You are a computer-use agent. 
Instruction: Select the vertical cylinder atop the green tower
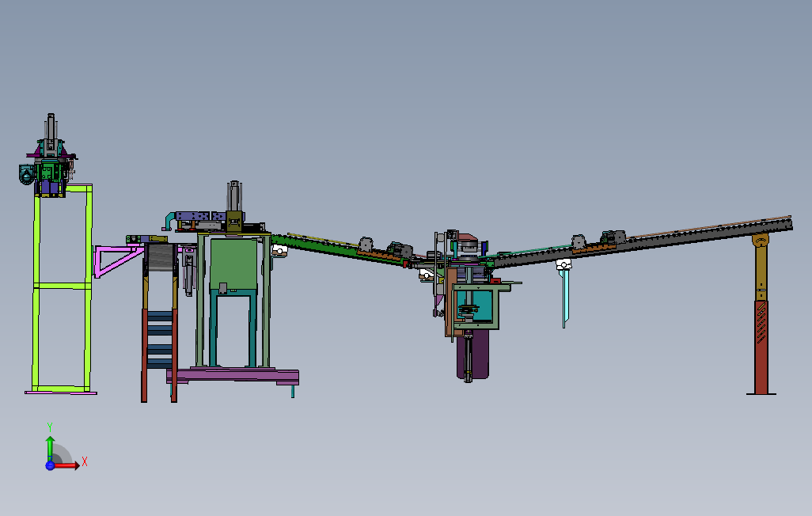(50, 127)
